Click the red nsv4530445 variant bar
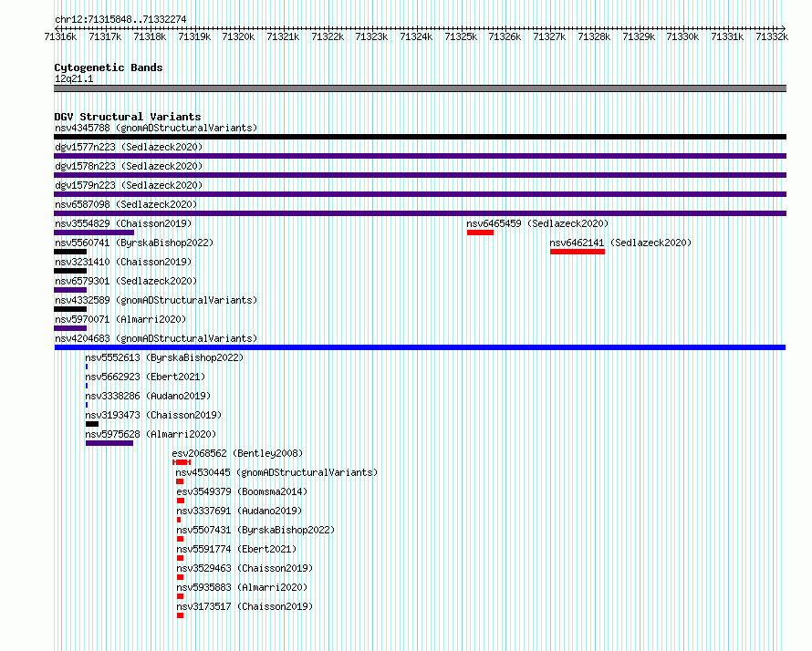Viewport: 812px width, 651px height. 180,481
